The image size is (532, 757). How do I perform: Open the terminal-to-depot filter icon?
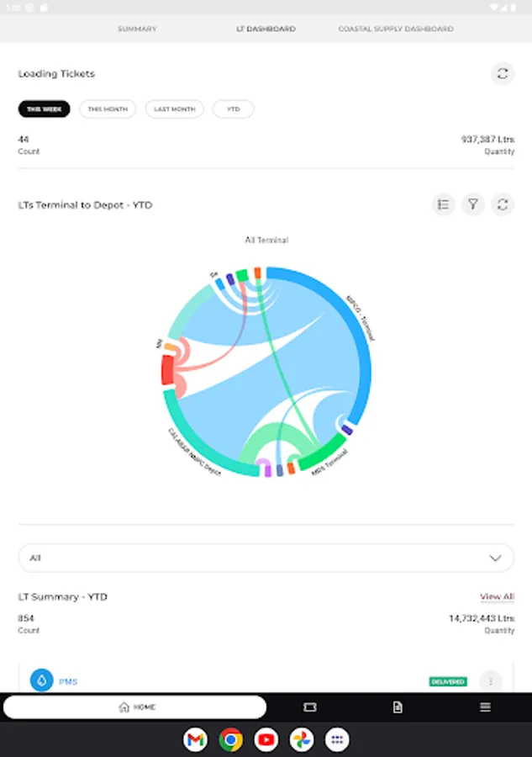tap(473, 204)
